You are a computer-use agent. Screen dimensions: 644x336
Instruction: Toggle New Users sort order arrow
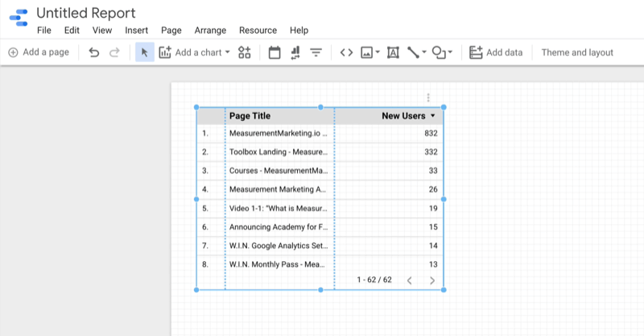click(x=433, y=116)
